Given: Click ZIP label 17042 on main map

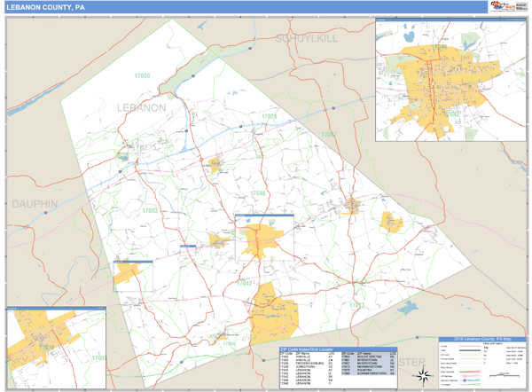Looking at the screenshot, I should click(x=245, y=283).
